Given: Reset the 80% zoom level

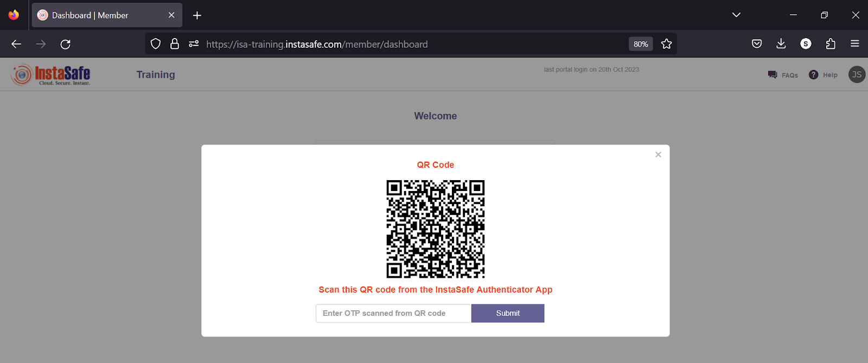Looking at the screenshot, I should pos(641,44).
